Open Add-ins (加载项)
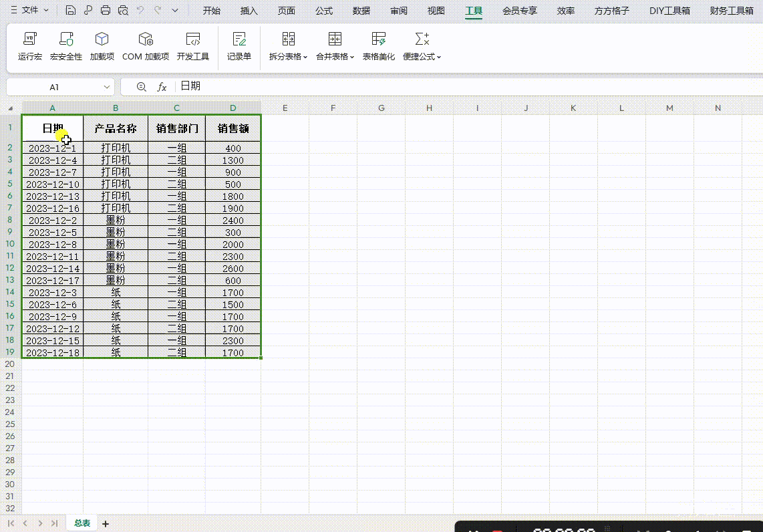The width and height of the screenshot is (763, 532). coord(102,46)
